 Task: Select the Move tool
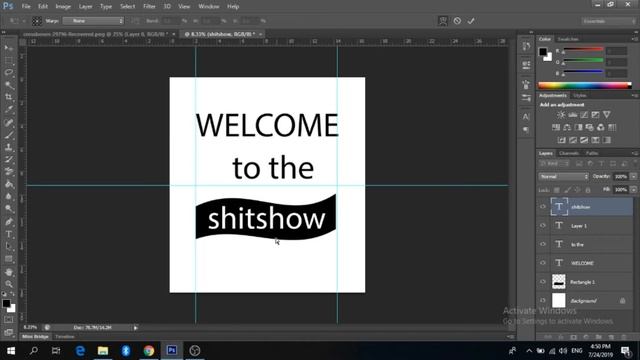tap(9, 48)
